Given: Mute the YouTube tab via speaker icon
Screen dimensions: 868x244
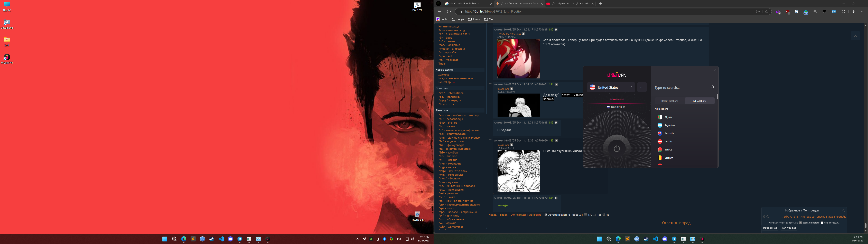Looking at the screenshot, I should click(553, 4).
